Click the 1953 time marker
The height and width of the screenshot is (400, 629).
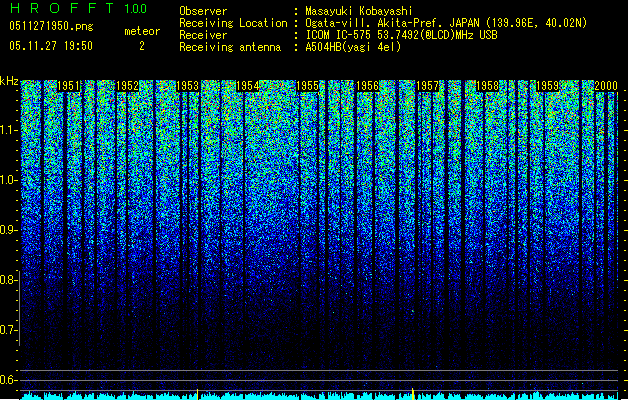pos(187,86)
